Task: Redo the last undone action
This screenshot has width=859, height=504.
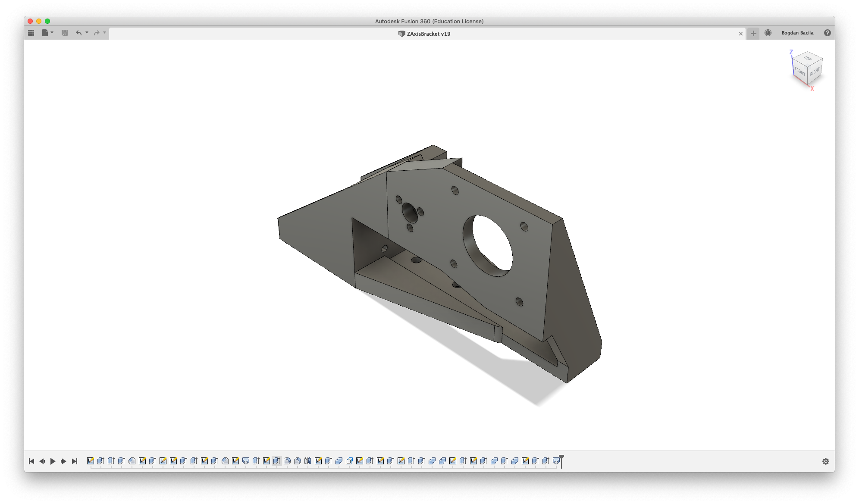Action: [x=97, y=33]
